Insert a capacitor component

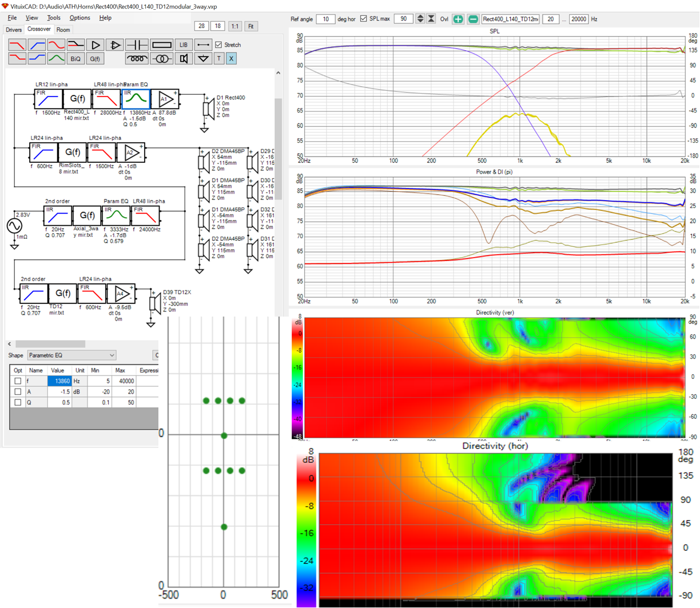[137, 45]
